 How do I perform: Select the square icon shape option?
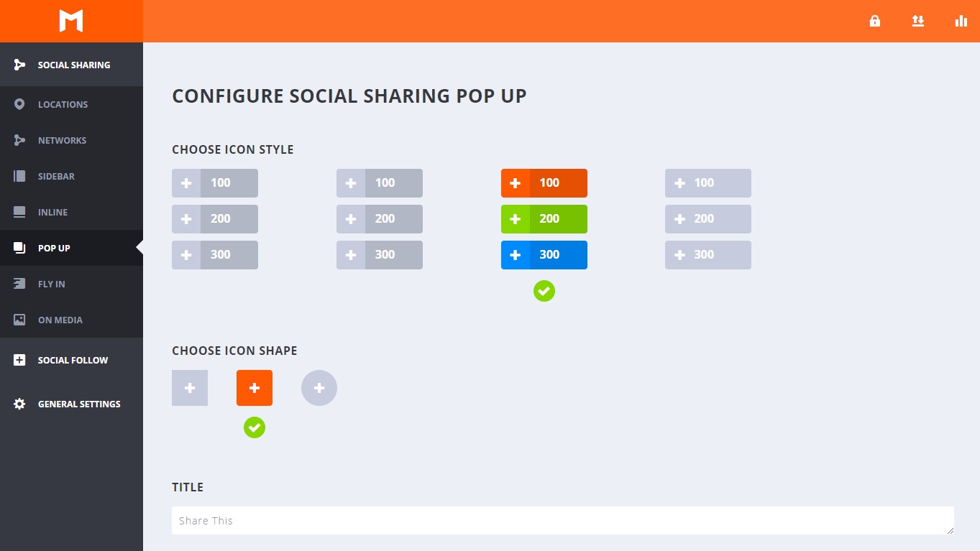(190, 388)
